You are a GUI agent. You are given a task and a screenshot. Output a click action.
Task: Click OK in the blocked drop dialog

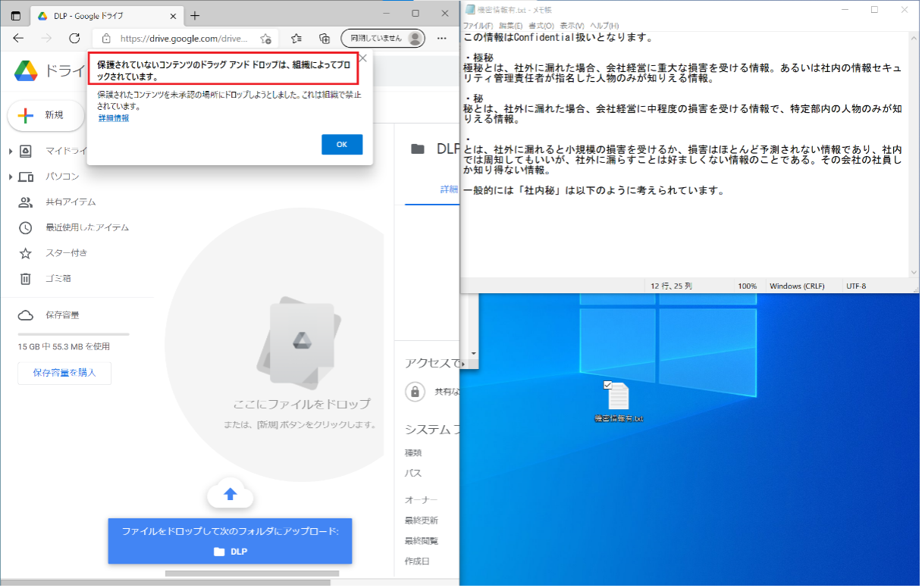pyautogui.click(x=342, y=145)
